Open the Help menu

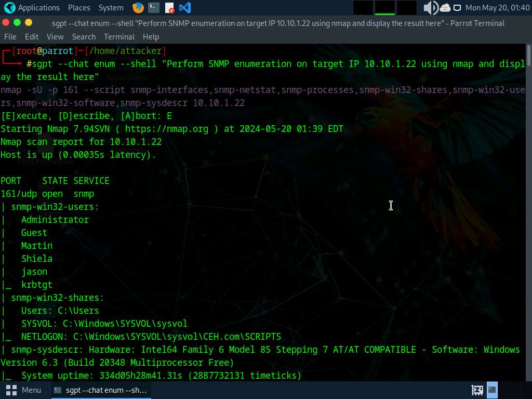[x=151, y=37]
